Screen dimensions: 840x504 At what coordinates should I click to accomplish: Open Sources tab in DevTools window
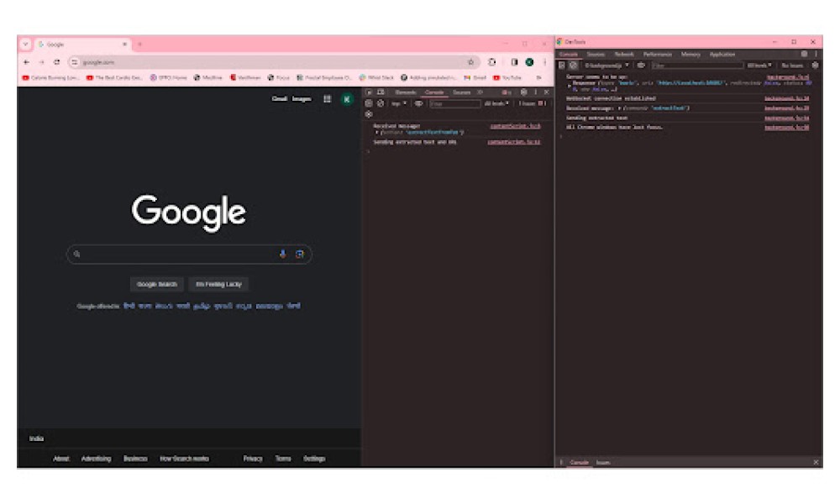pos(596,54)
